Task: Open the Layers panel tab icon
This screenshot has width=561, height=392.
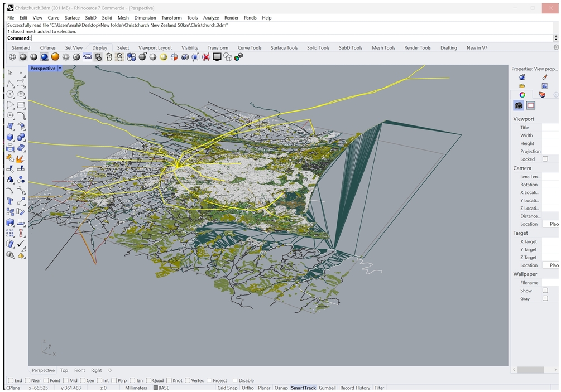Action: [543, 95]
